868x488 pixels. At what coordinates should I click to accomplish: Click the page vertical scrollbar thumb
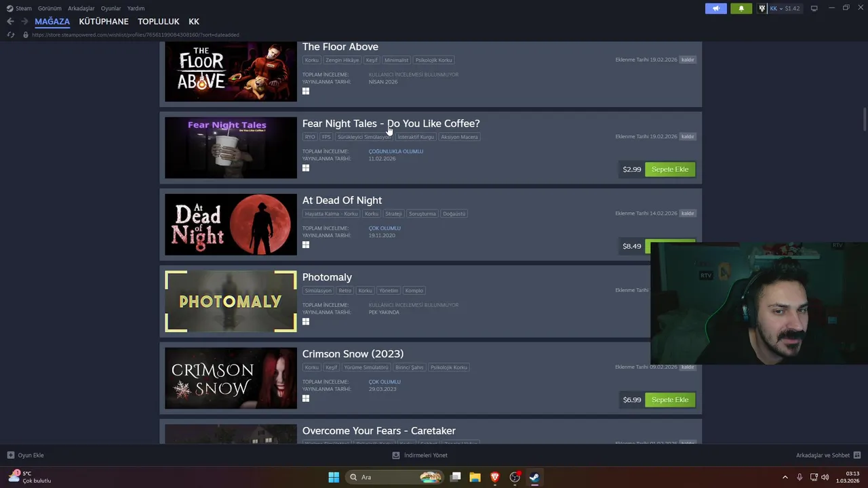click(865, 121)
